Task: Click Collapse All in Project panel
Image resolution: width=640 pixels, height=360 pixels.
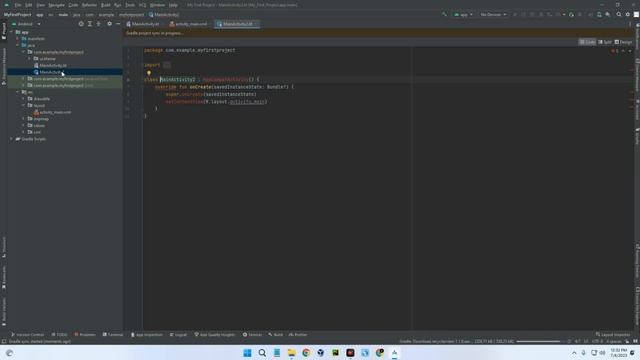Action: click(x=98, y=24)
